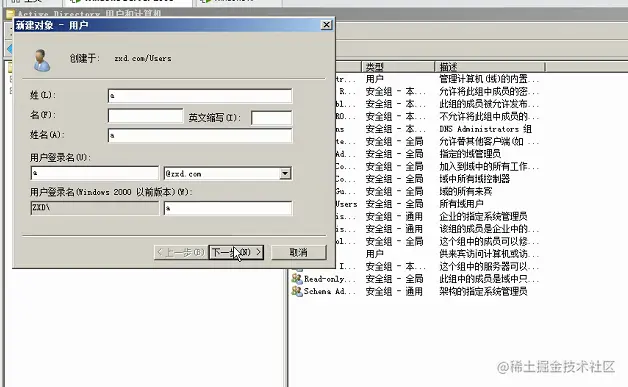The width and height of the screenshot is (628, 387).
Task: Select row described 允许将此组中成员的密...
Action: tap(489, 91)
